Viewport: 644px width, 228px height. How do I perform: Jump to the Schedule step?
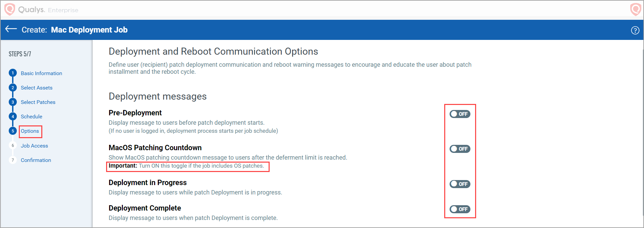pyautogui.click(x=31, y=116)
